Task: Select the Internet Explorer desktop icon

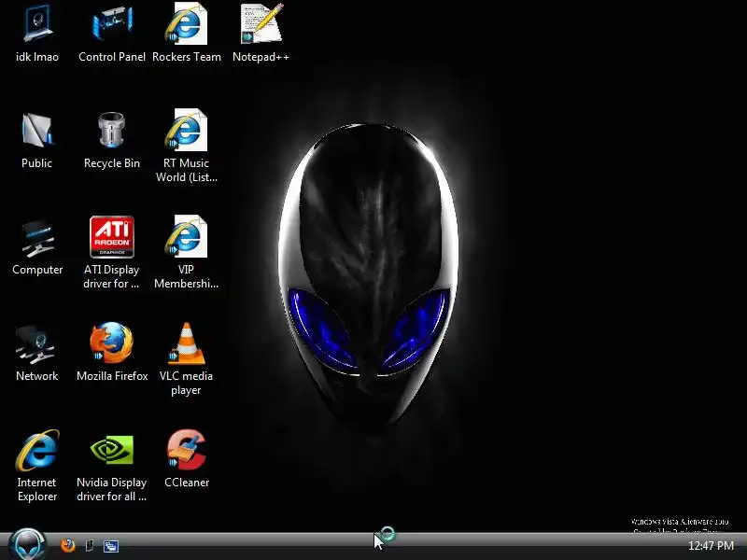Action: [37, 466]
